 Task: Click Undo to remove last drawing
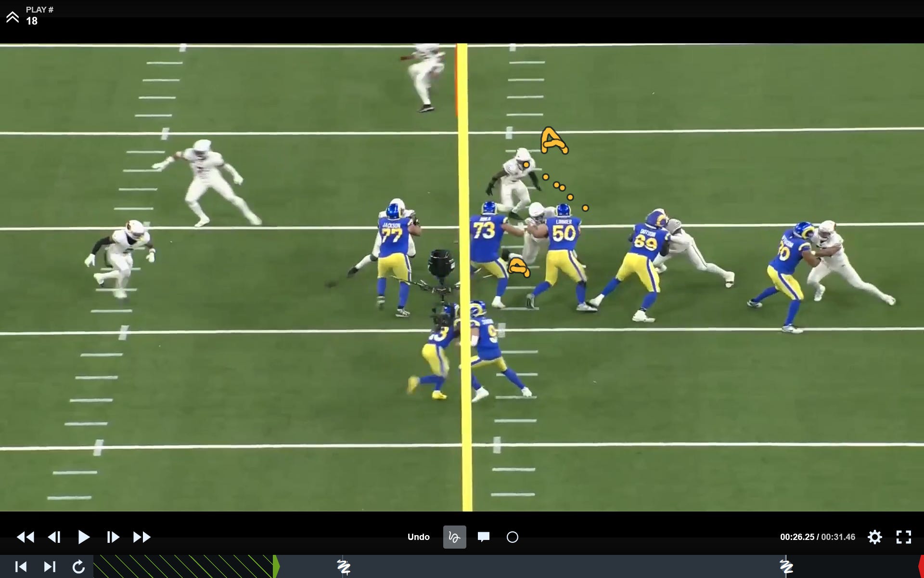418,537
